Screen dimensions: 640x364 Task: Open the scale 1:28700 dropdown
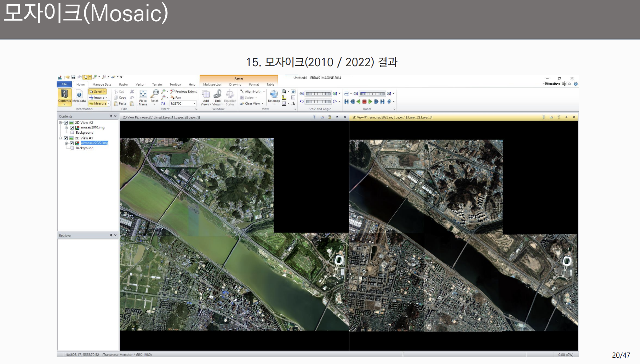[195, 104]
